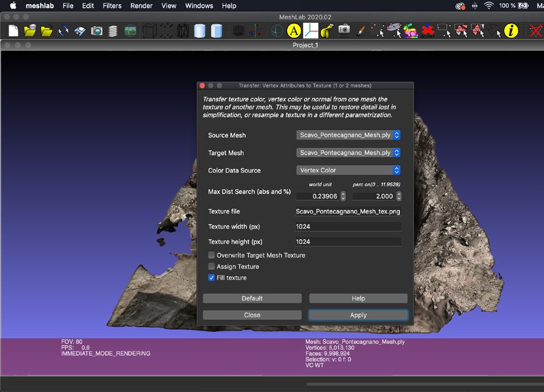Enable the Assign Texture checkbox

click(211, 266)
